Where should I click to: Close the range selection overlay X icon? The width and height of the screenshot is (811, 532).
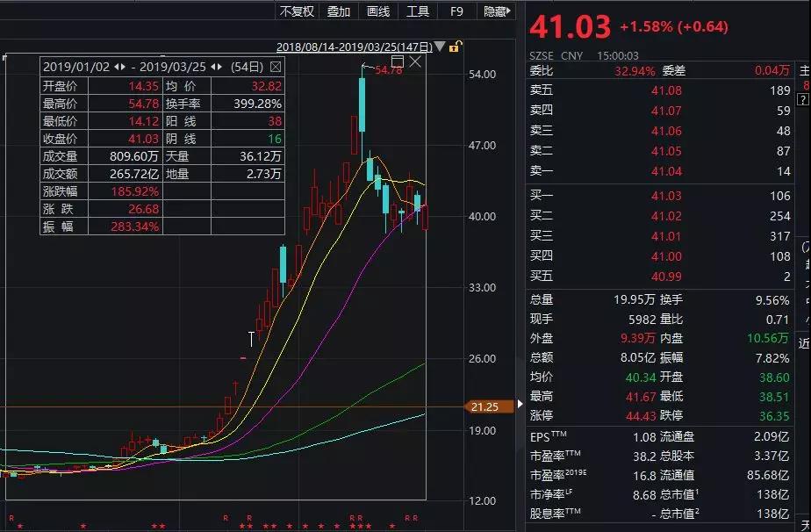tap(415, 61)
